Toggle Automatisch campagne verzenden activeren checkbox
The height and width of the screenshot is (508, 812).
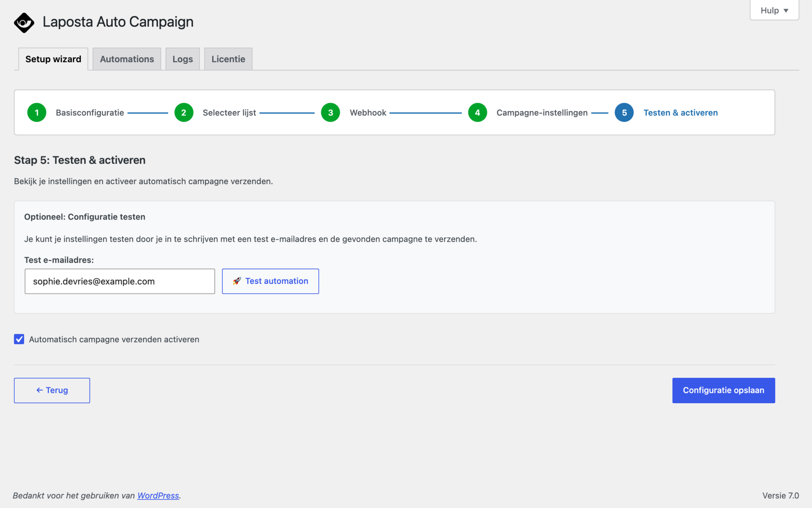19,339
